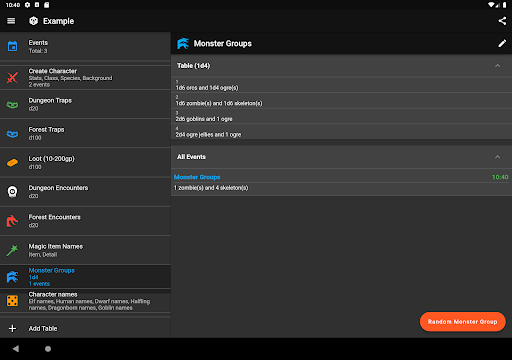Select table row 2d6 goblins and 1 ogre

pos(341,117)
